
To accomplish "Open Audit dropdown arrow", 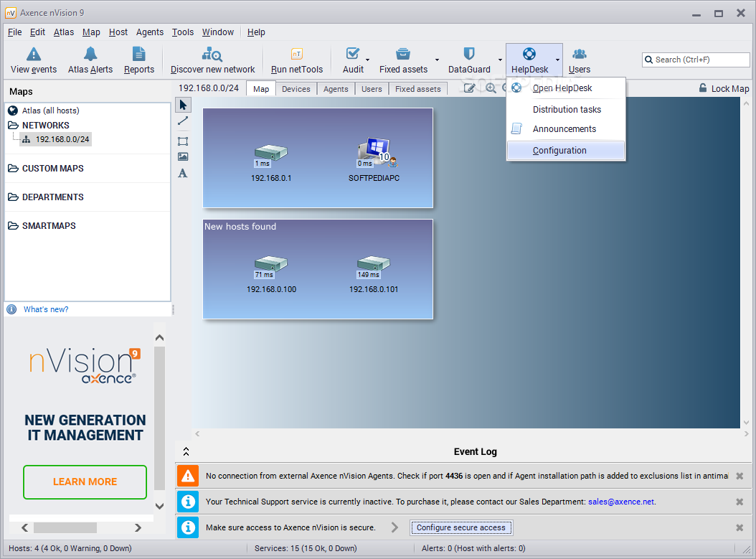I will (x=368, y=60).
